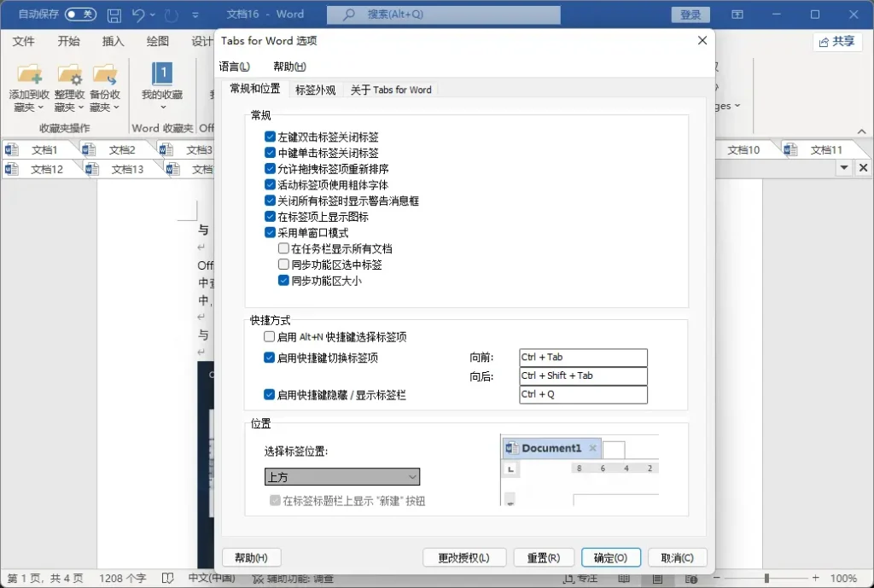Open the 绘图 ribbon tab
The width and height of the screenshot is (874, 588).
158,41
